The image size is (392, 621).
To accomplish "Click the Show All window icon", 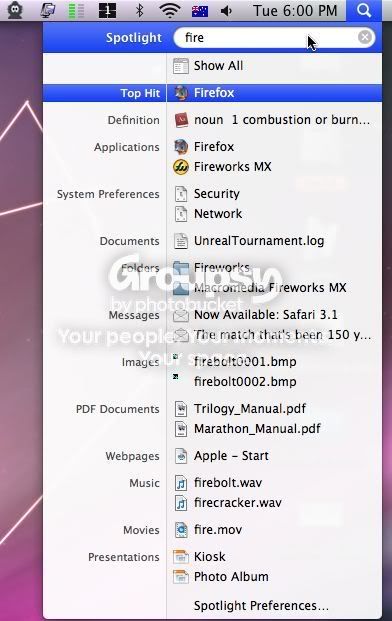I will [181, 66].
